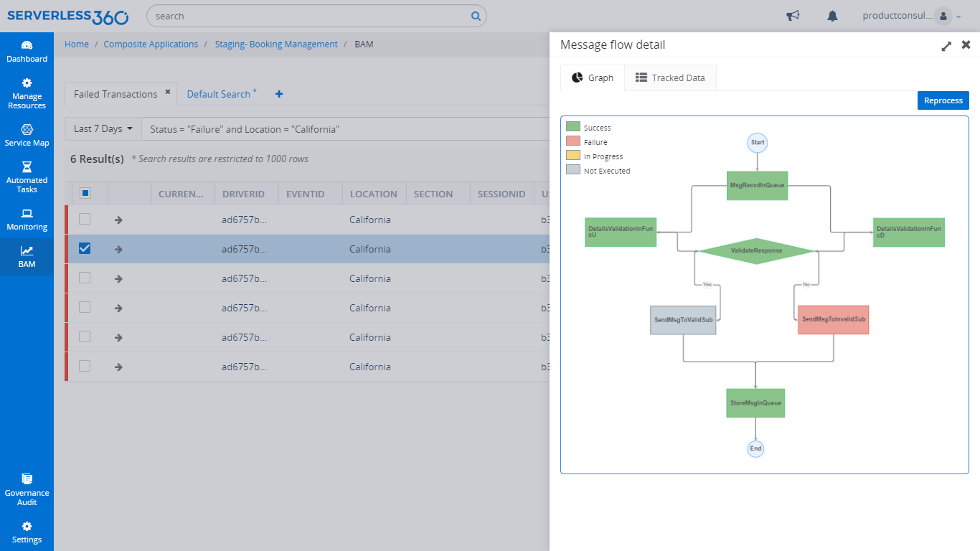Switch to the Graph tab

point(593,77)
